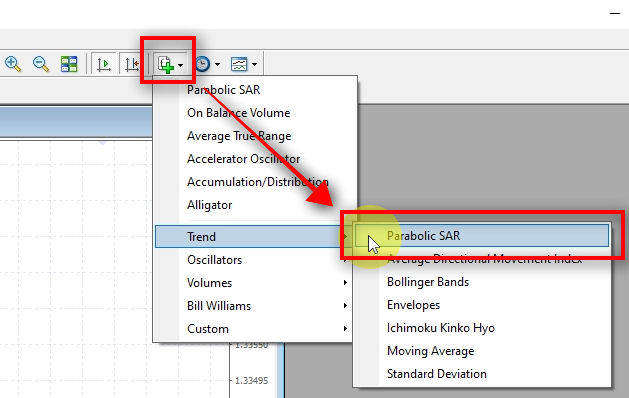Select Accelerator Oscillator indicator
This screenshot has height=398, width=629.
255,159
